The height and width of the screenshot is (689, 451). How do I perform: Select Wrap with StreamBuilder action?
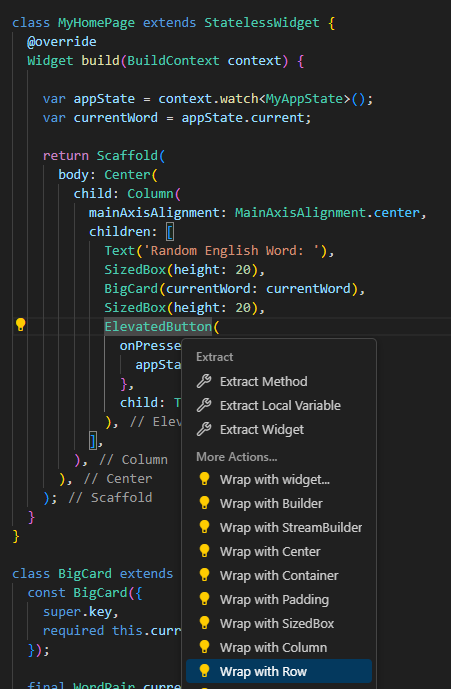tap(279, 527)
